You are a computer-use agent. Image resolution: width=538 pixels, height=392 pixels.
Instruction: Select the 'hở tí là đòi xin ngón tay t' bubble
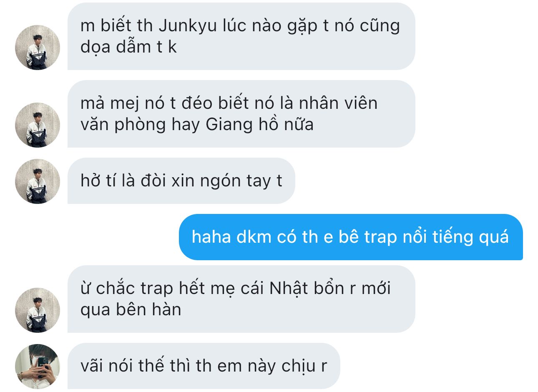click(x=181, y=181)
